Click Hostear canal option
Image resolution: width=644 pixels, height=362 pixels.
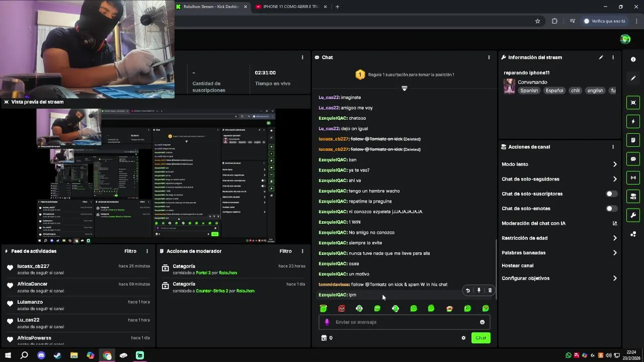tap(517, 265)
